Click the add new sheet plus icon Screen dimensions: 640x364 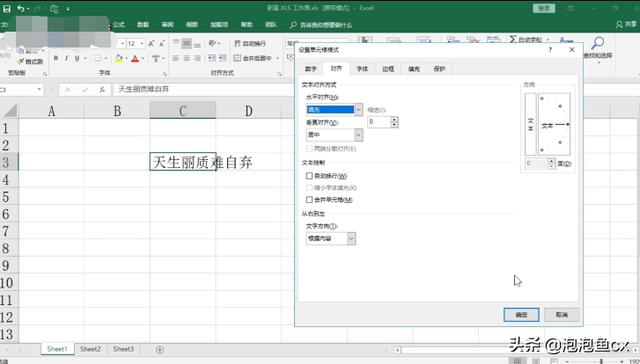160,350
